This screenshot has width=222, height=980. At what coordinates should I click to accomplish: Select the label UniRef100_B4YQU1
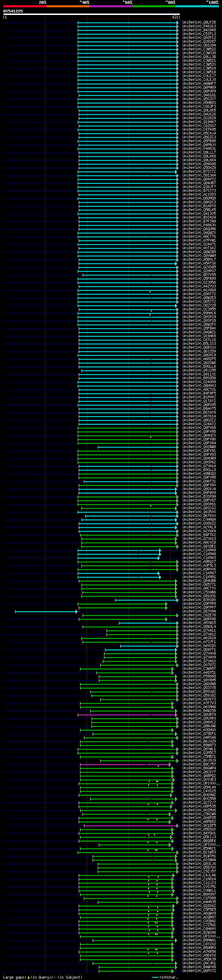(x=199, y=833)
